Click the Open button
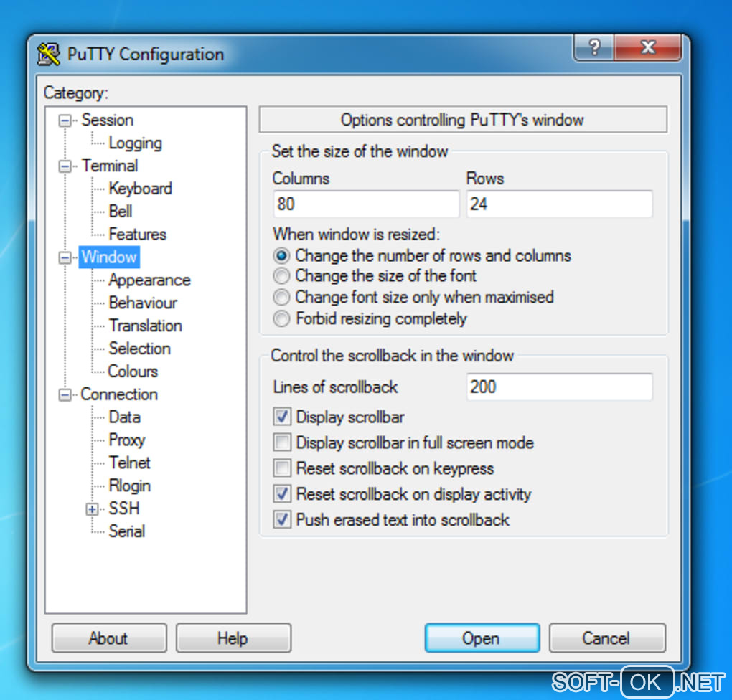 coord(482,638)
